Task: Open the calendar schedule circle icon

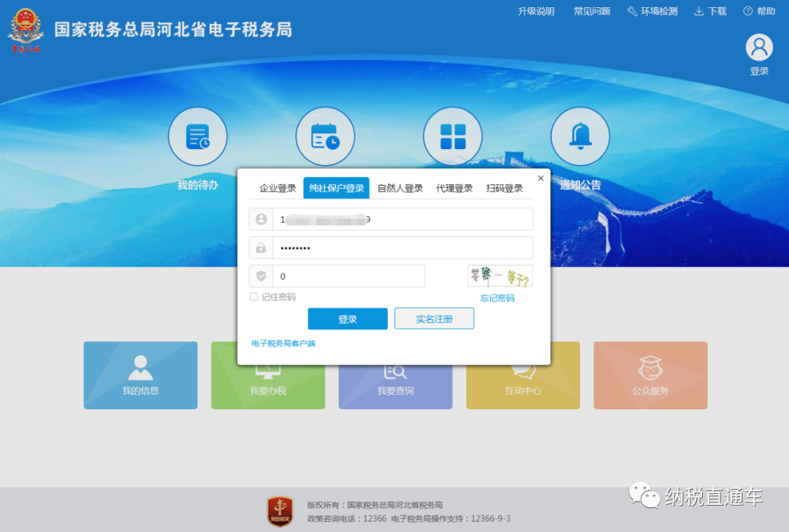Action: 325,137
